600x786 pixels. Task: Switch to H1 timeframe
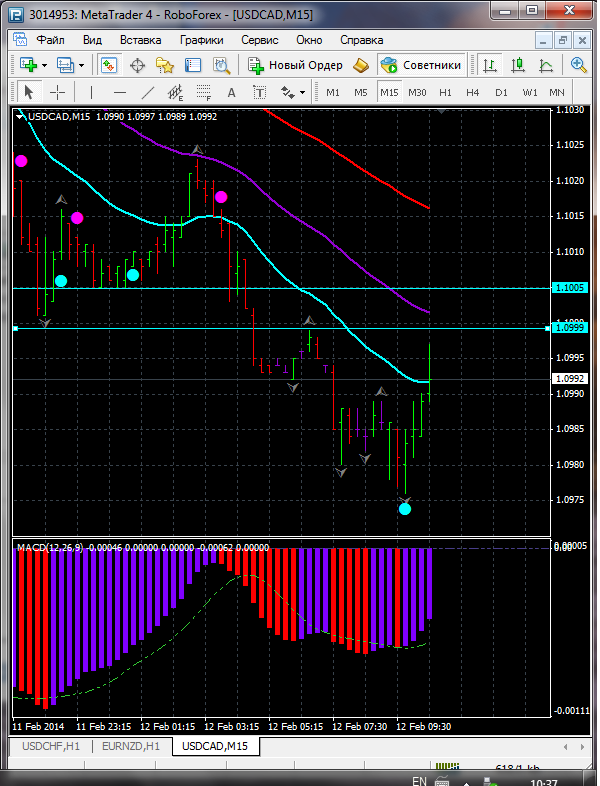(445, 93)
